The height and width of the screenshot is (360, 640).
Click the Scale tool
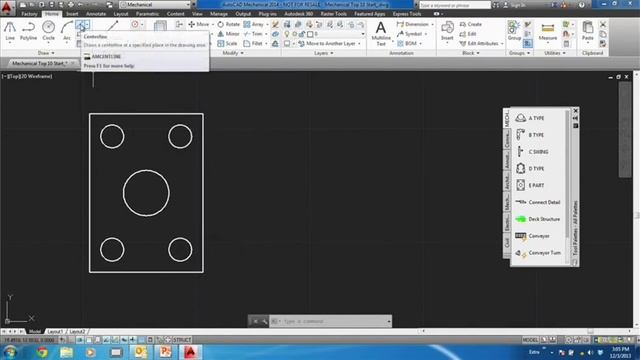pos(227,43)
